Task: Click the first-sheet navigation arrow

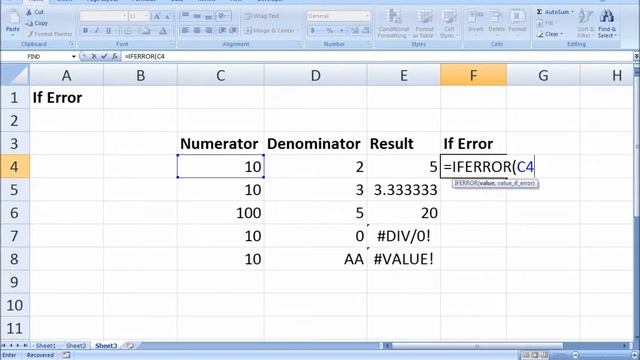Action: (x=4, y=346)
